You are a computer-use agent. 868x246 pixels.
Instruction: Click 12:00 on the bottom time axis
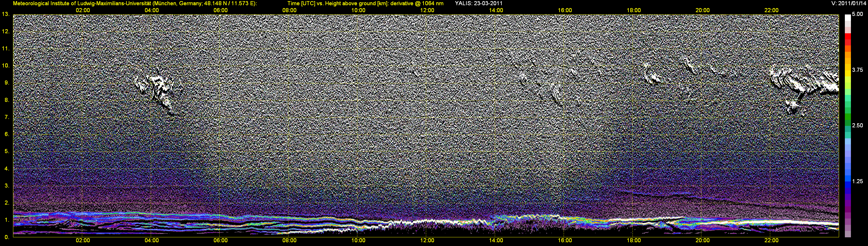click(427, 241)
